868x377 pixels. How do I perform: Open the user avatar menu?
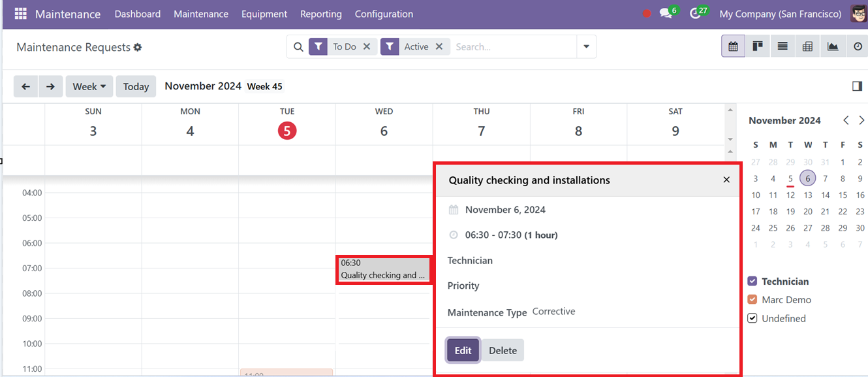[x=859, y=14]
